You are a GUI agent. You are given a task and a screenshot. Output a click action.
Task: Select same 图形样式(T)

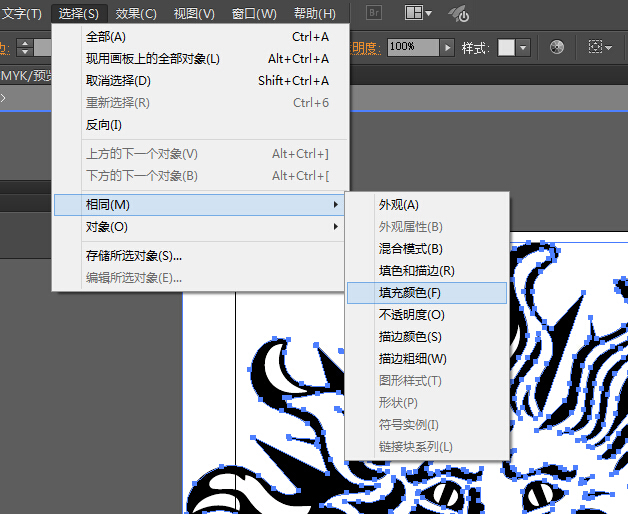click(427, 381)
